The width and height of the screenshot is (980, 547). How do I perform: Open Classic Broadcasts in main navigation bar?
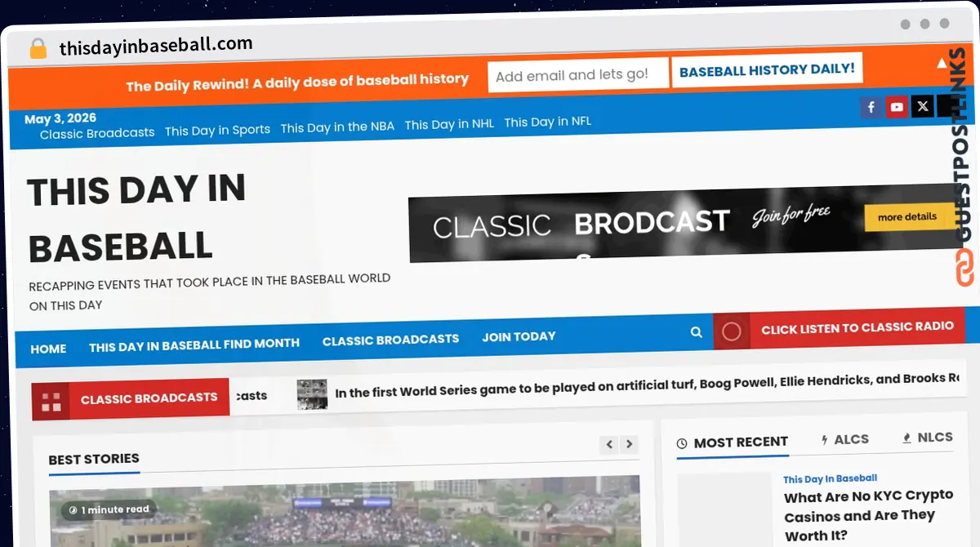[390, 340]
